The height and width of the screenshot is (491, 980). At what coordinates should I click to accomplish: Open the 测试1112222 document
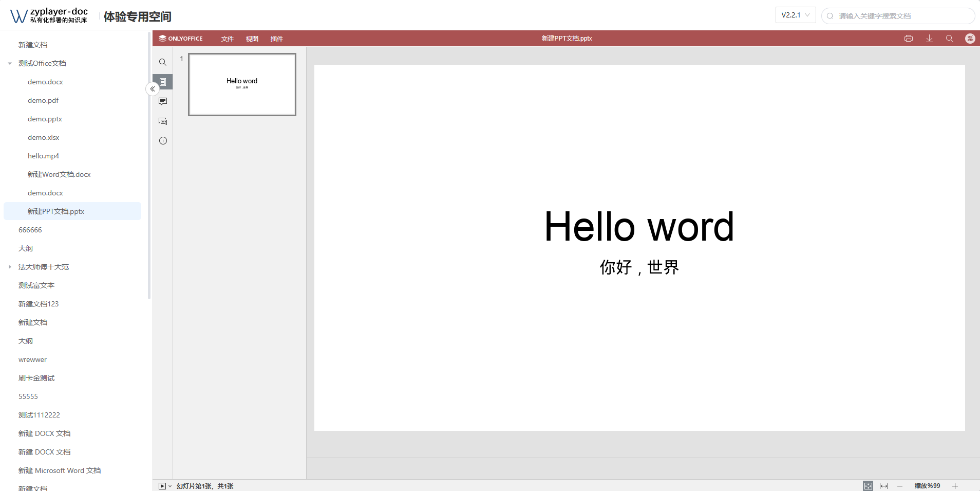tap(39, 415)
